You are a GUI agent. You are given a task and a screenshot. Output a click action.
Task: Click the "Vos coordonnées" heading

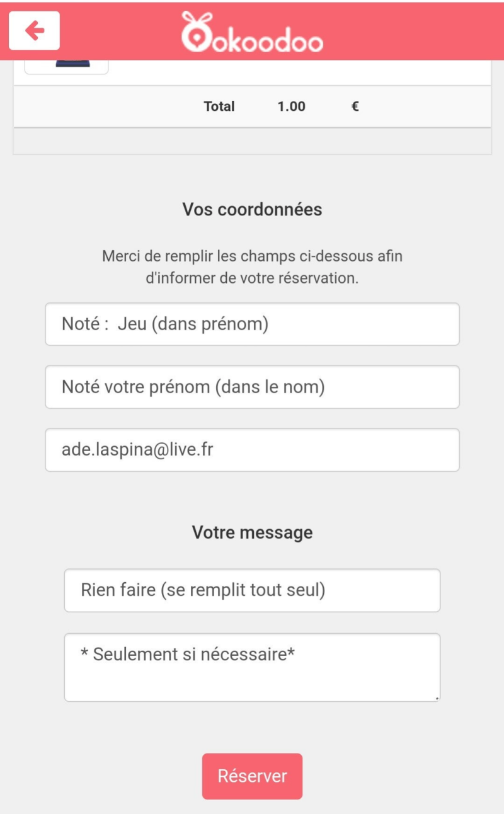click(252, 210)
